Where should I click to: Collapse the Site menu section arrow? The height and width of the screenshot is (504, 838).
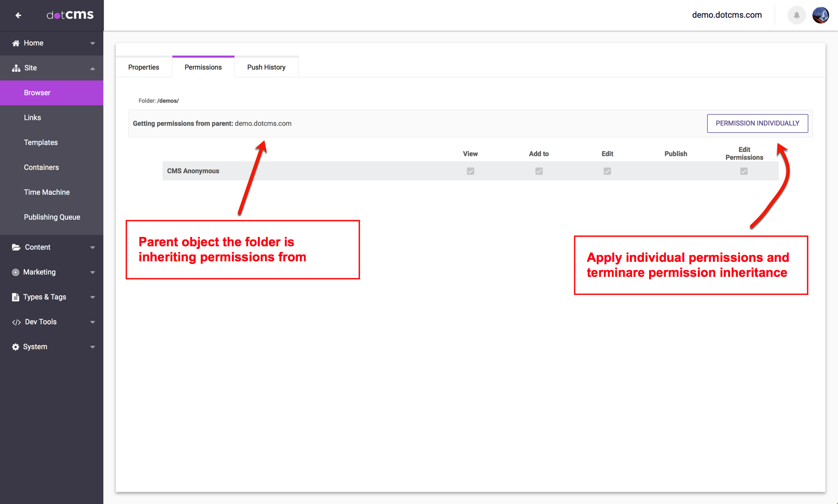click(x=92, y=68)
